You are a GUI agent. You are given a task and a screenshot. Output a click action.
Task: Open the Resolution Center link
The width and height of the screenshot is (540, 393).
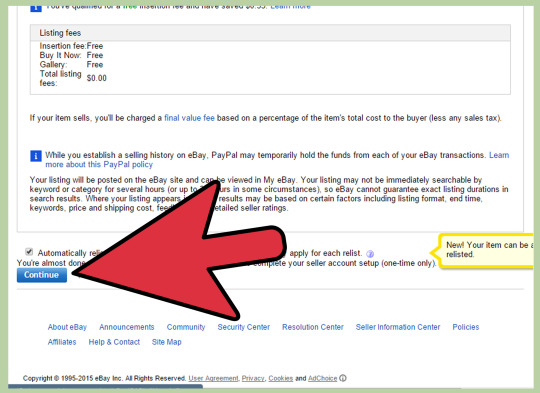[313, 327]
